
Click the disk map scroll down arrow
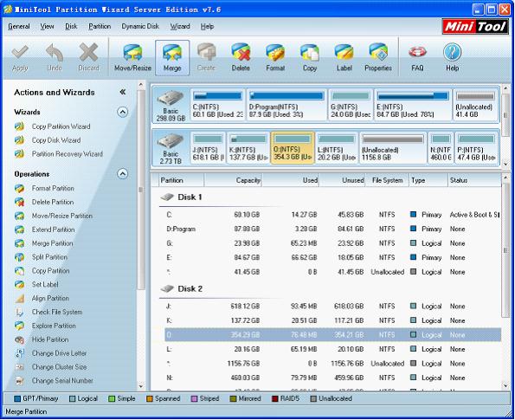[x=505, y=164]
